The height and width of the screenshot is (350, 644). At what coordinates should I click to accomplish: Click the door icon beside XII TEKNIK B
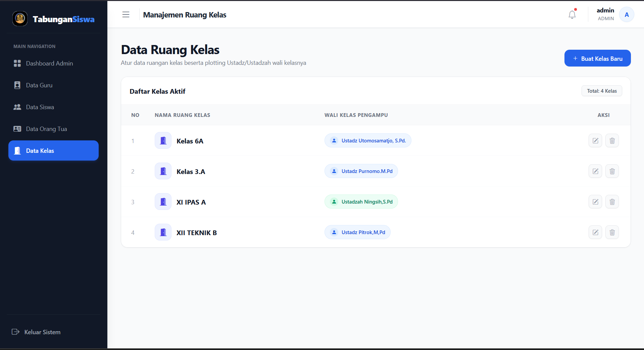pos(163,232)
